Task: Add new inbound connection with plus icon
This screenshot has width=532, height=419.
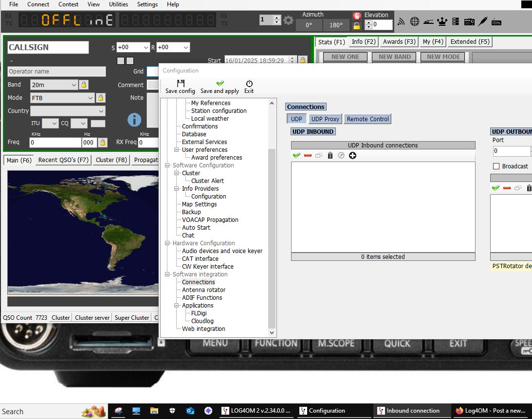Action: point(352,155)
